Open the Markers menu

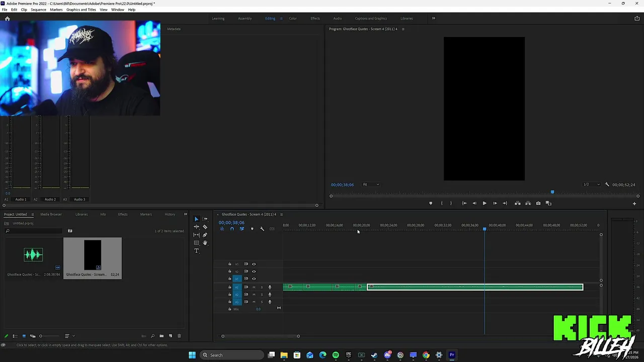56,10
